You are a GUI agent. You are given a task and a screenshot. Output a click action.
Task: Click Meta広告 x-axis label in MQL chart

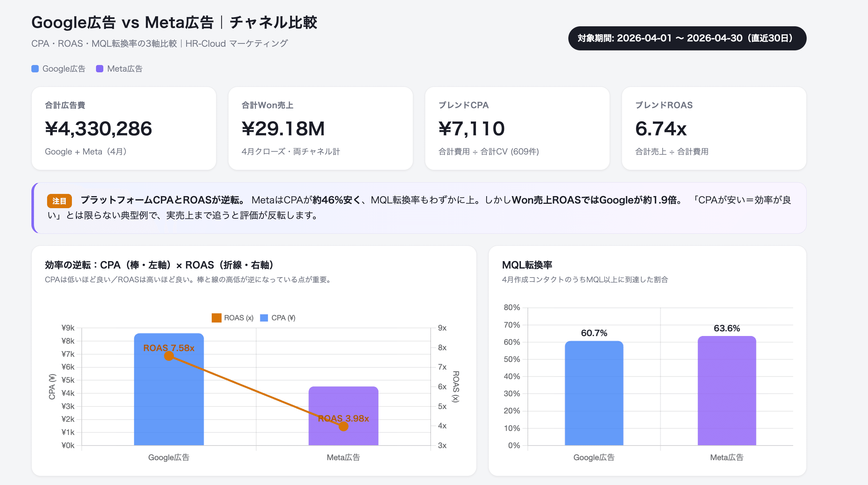pos(727,457)
